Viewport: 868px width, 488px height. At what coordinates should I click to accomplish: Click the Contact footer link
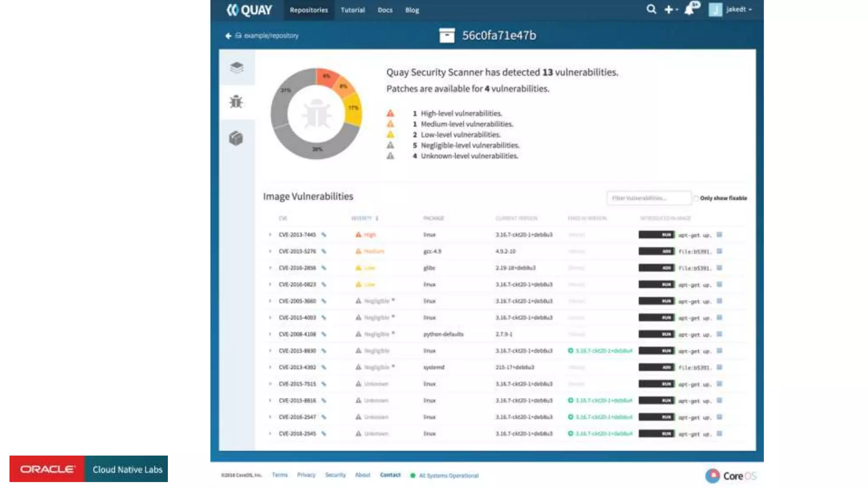390,475
